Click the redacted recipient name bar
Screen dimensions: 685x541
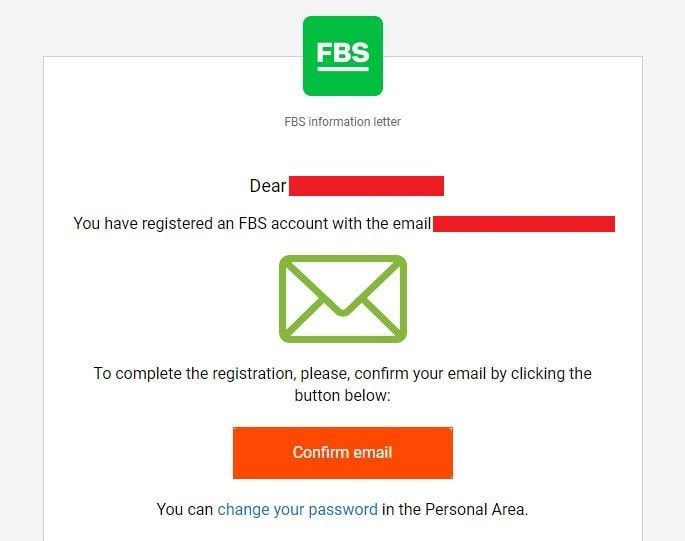(366, 186)
